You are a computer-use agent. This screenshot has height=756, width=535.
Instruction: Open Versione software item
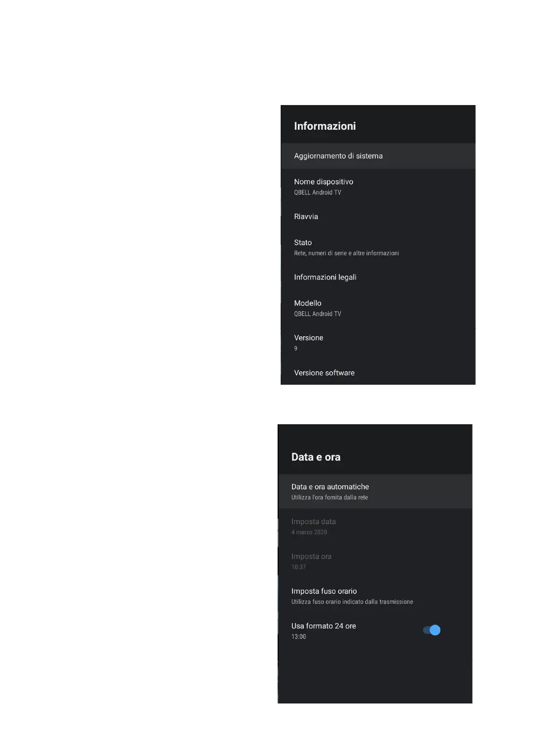pyautogui.click(x=378, y=373)
